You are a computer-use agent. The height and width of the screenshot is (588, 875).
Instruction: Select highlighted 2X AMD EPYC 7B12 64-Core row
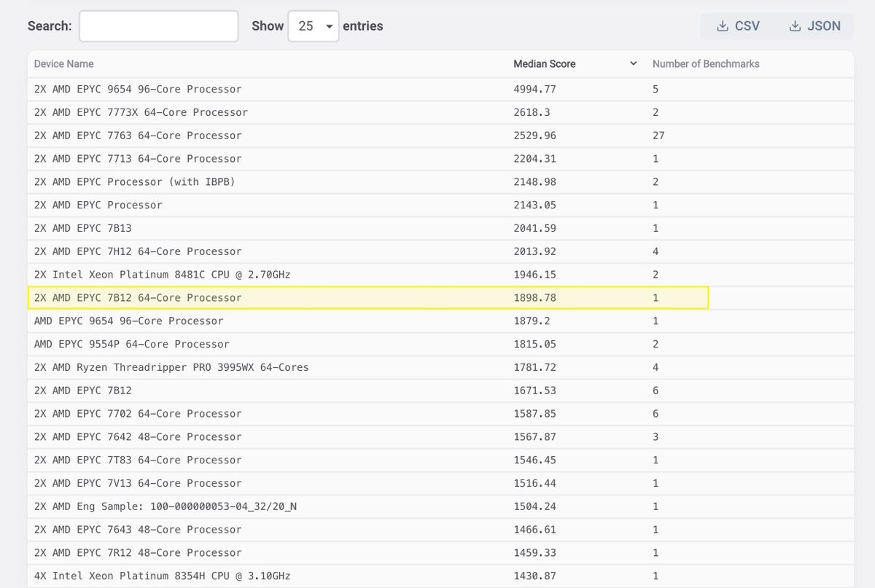(138, 298)
